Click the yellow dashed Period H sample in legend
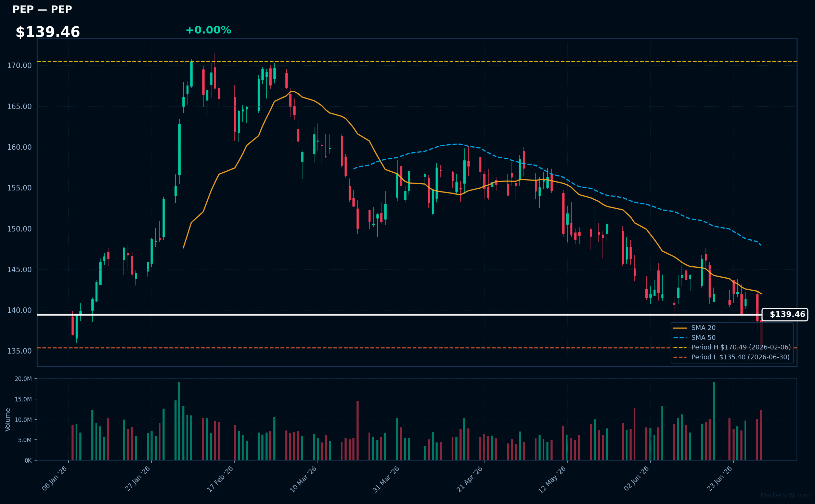The image size is (815, 504). tap(680, 348)
